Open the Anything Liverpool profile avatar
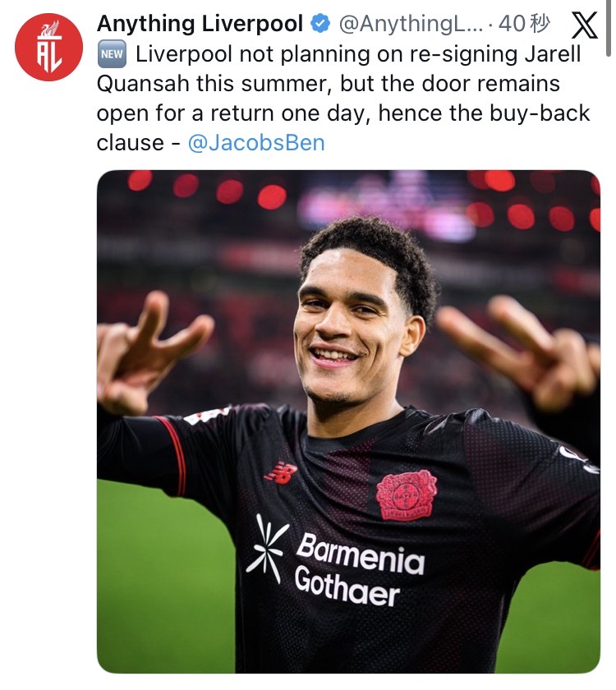 point(48,47)
